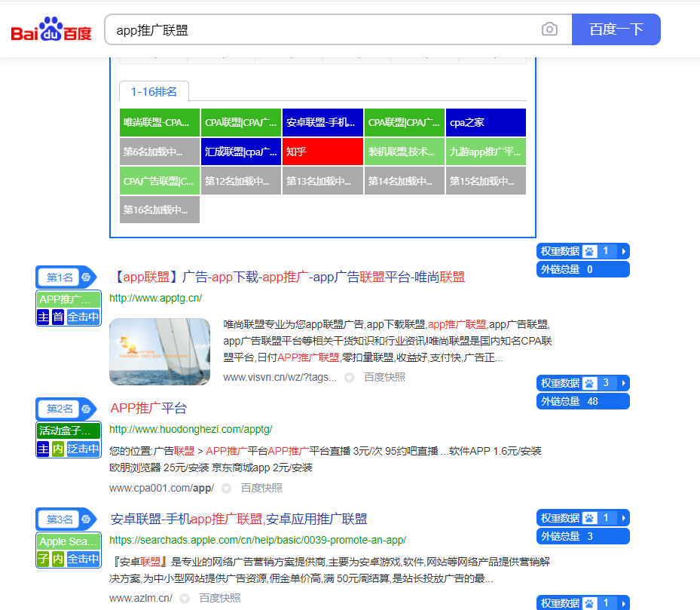Click the 第15名加载中... cell
Image resolution: width=700 pixels, height=610 pixels.
point(486,180)
